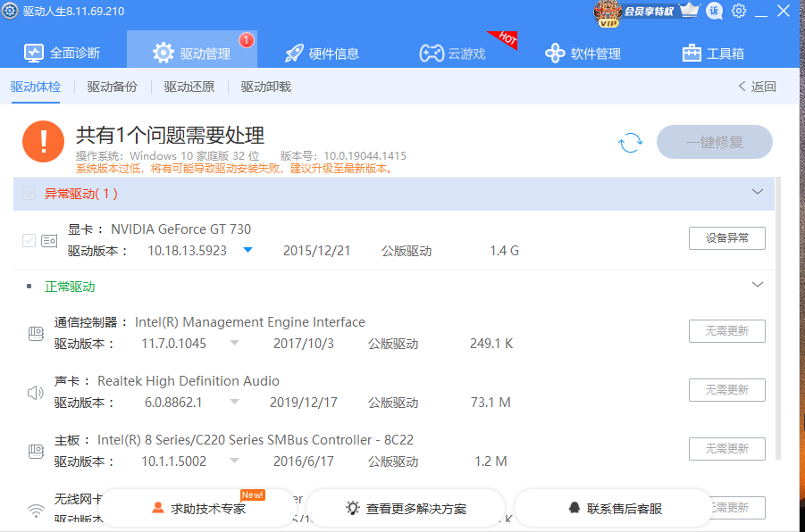The width and height of the screenshot is (805, 532).
Task: Click the 诉 feedback speech bubble icon
Action: coord(712,12)
